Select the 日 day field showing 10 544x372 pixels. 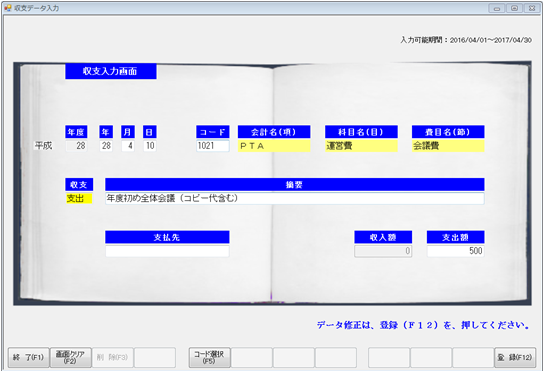pyautogui.click(x=150, y=146)
